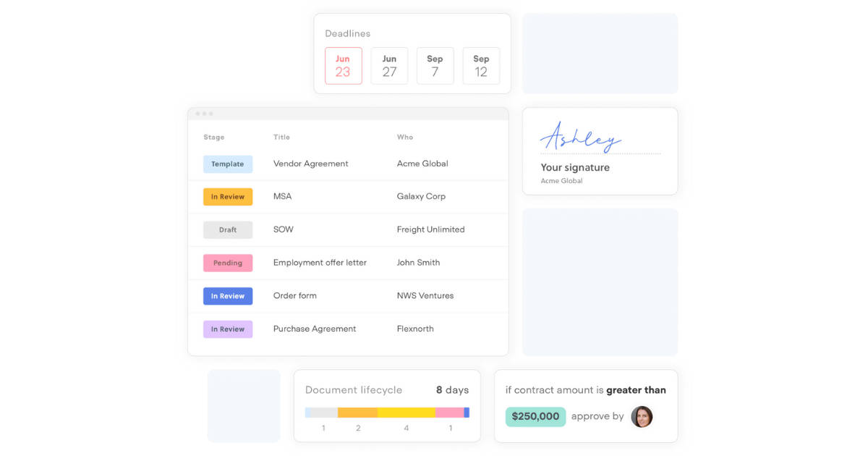
Task: Open the Vendor Agreement document
Action: (310, 164)
